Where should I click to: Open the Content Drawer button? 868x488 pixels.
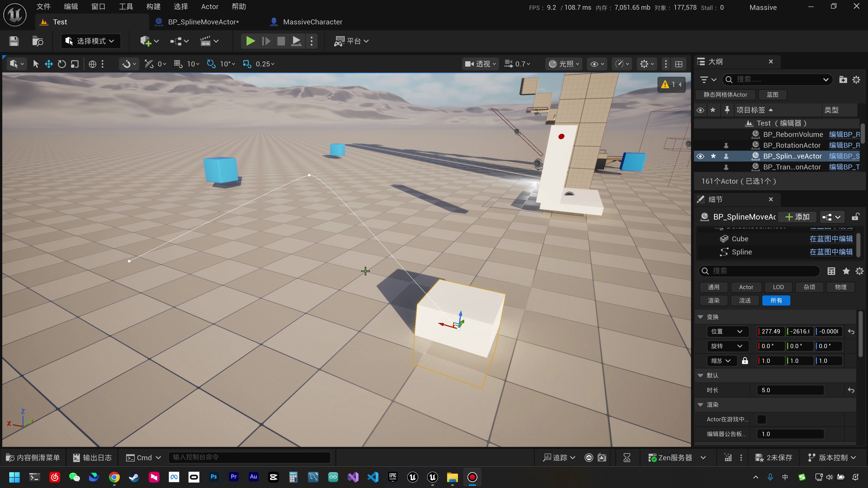[33, 458]
